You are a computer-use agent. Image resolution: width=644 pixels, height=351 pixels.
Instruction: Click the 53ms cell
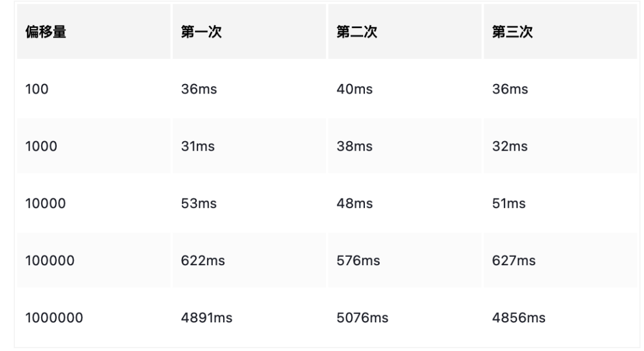pos(249,203)
